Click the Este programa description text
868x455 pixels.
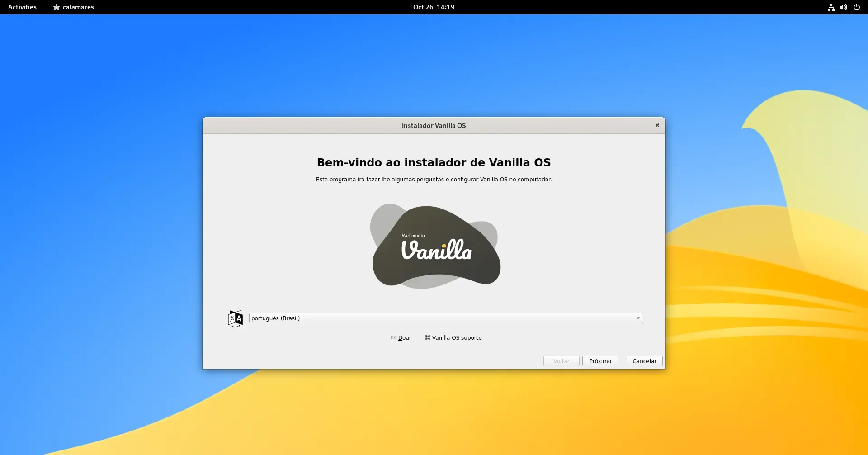tap(434, 180)
